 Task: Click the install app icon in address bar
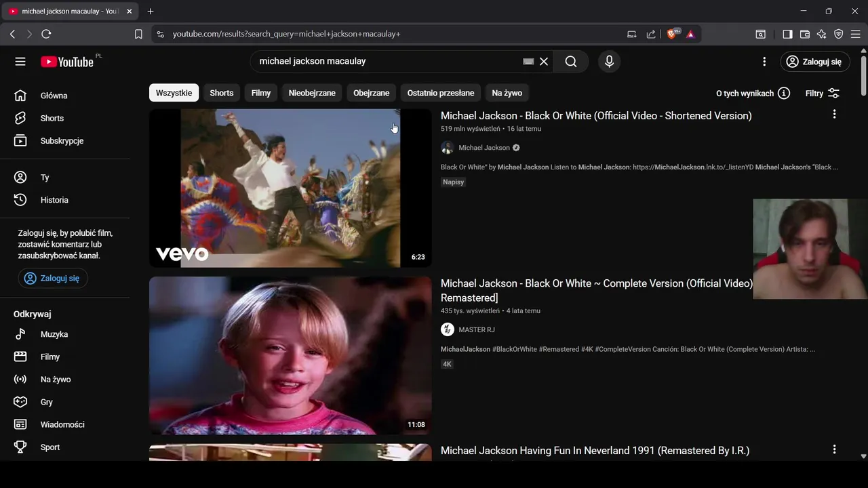coord(632,34)
